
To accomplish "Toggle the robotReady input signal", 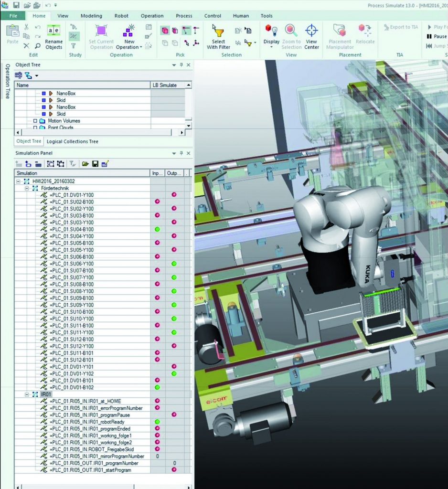I will (x=157, y=422).
